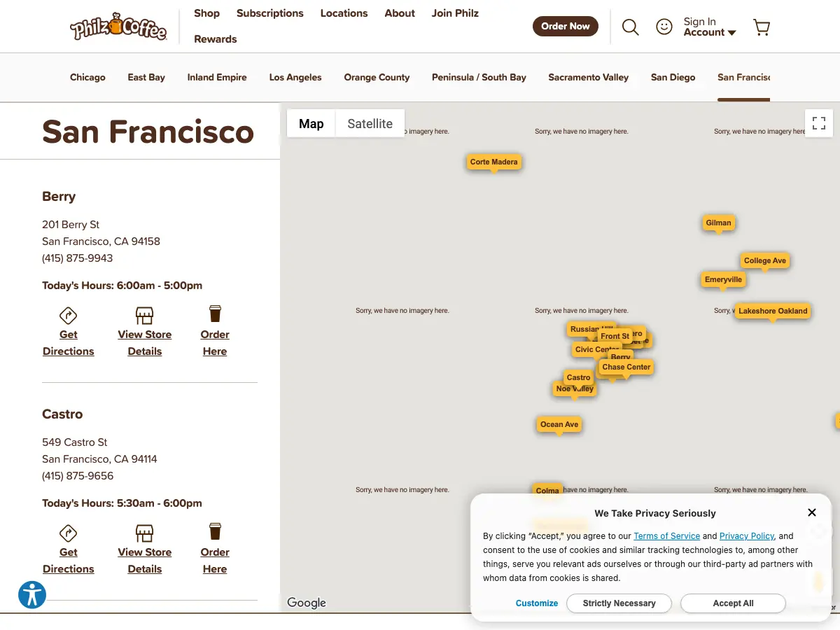Open the Rewards menu item
The height and width of the screenshot is (630, 840).
coord(216,39)
